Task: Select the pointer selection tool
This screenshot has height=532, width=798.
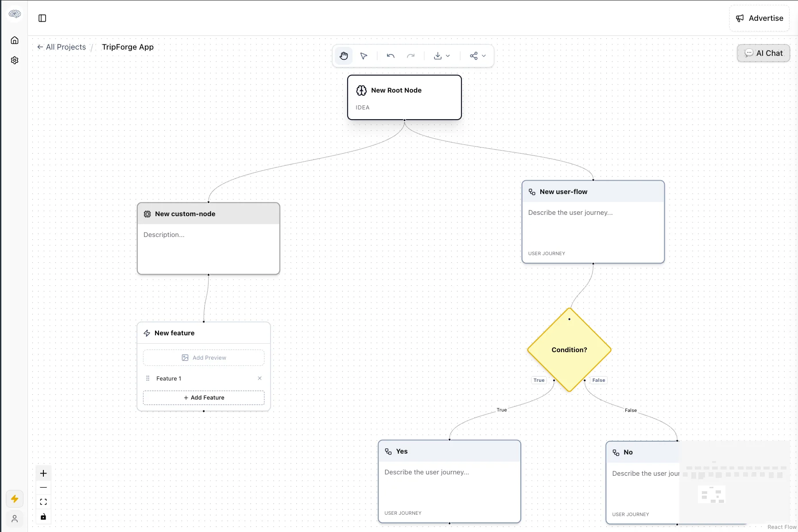Action: [364, 56]
